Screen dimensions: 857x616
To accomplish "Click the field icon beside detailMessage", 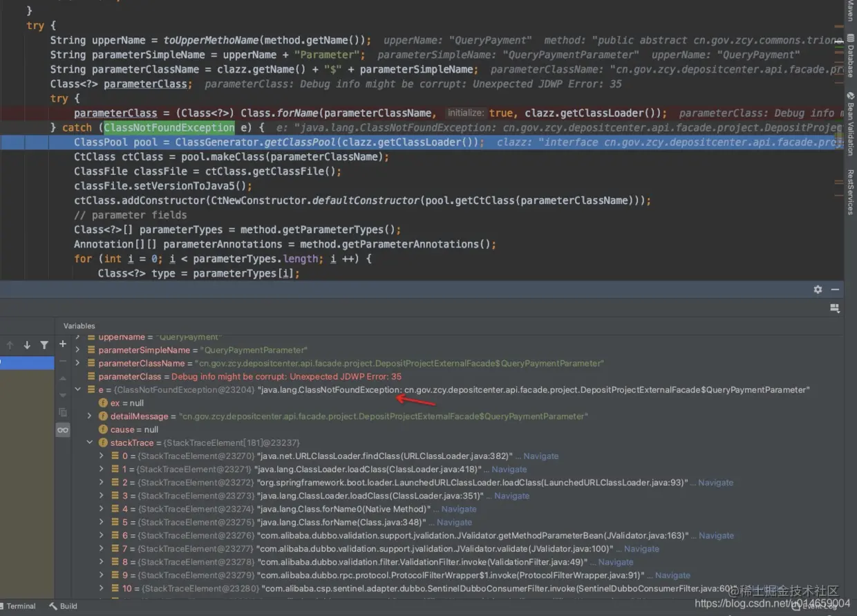I will click(x=103, y=416).
